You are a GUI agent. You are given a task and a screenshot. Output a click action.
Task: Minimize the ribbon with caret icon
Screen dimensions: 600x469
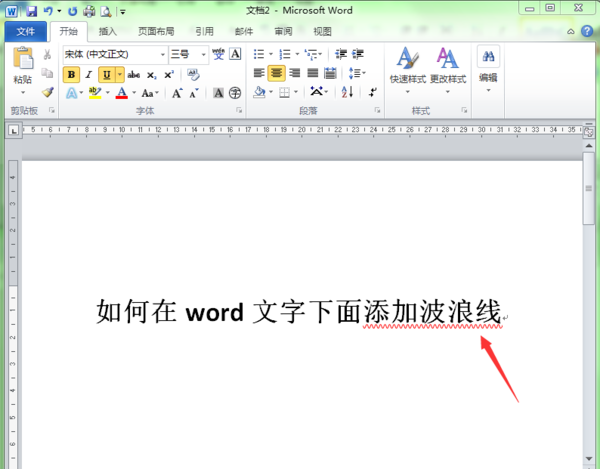click(x=571, y=31)
